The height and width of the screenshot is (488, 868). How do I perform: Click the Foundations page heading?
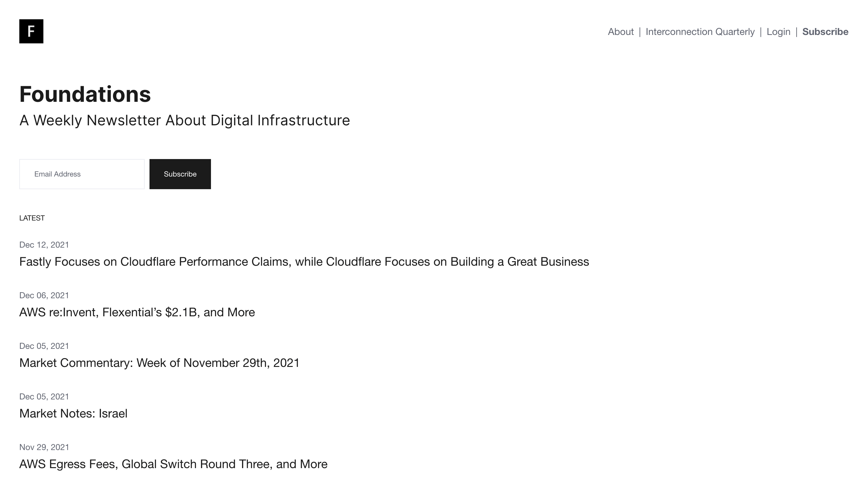tap(85, 94)
